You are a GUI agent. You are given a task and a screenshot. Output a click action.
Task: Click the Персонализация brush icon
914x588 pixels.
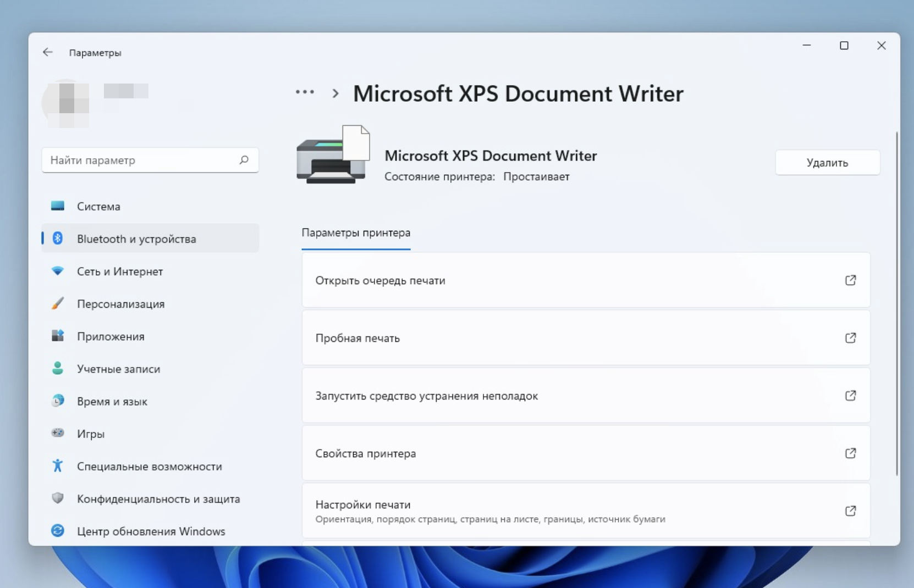(x=58, y=303)
